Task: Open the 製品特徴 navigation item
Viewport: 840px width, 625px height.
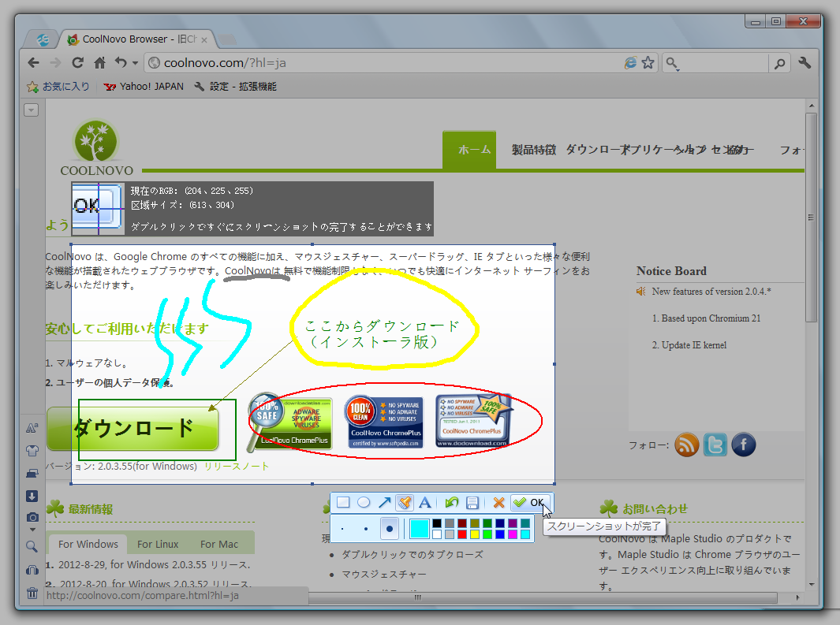Action: (533, 150)
